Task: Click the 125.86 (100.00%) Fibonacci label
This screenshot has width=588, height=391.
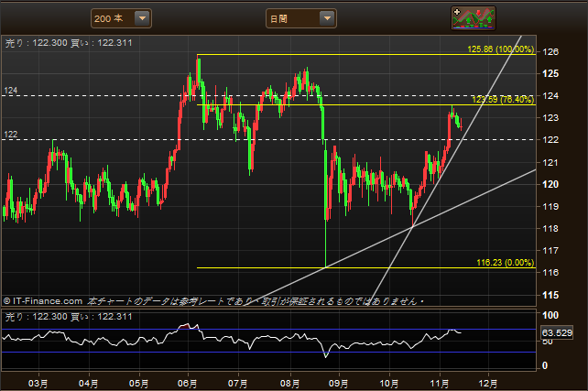Action: pos(501,49)
